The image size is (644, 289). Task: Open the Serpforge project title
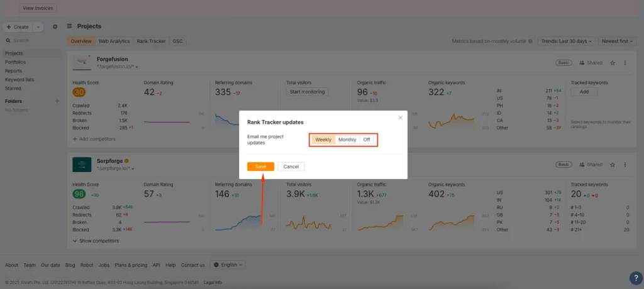pos(109,161)
